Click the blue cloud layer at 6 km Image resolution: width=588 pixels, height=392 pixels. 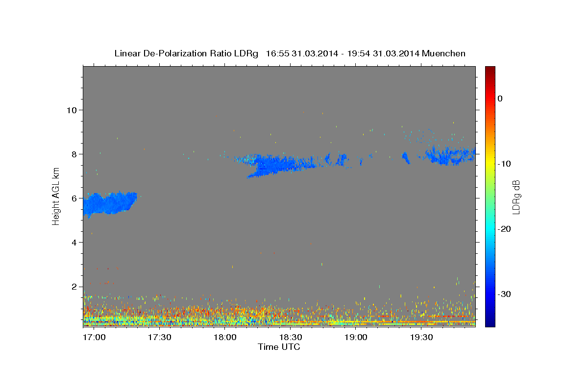(x=109, y=203)
